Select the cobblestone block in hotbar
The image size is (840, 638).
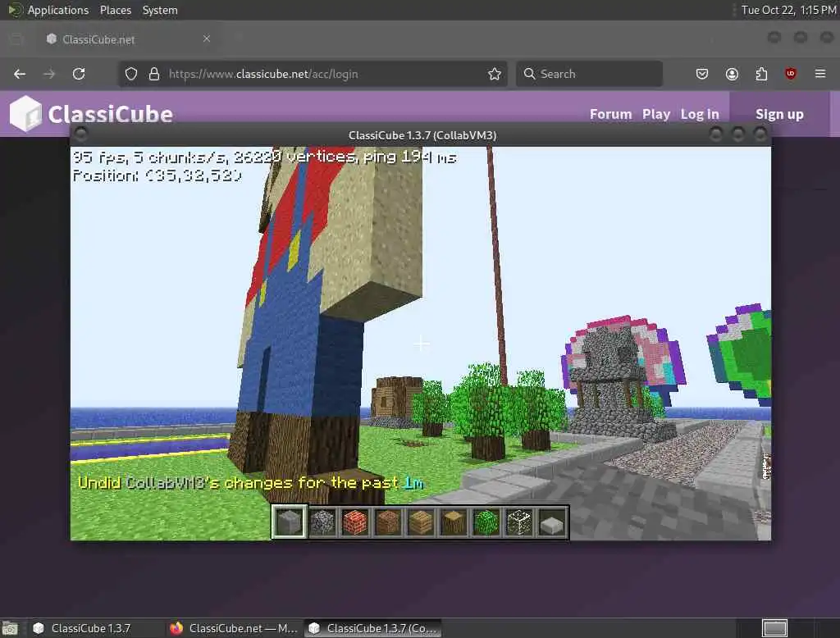pos(322,522)
